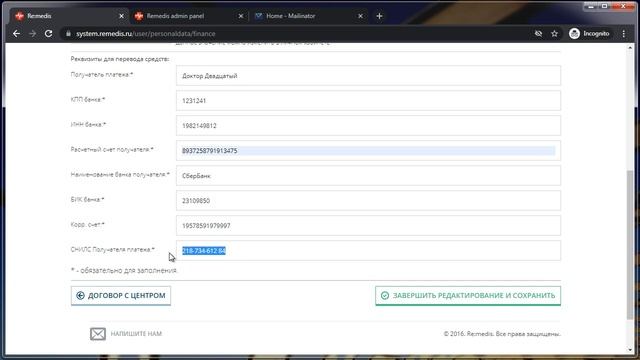This screenshot has height=360, width=640.
Task: Click the СНИЛС Получателя платежа field
Action: click(x=368, y=250)
